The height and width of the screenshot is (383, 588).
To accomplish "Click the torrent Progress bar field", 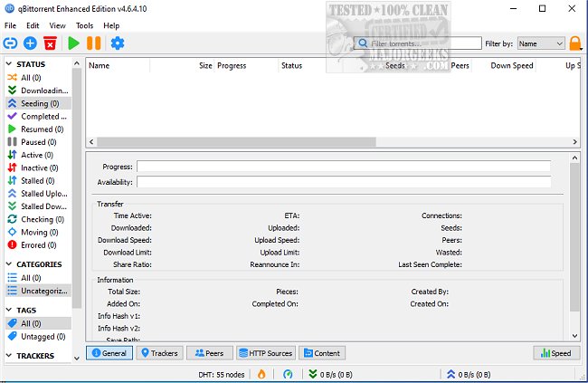I will [344, 167].
